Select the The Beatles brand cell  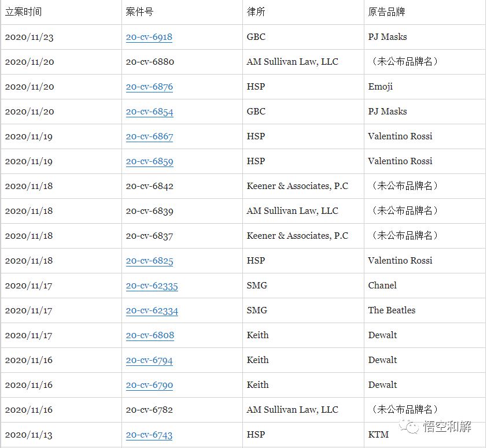391,310
